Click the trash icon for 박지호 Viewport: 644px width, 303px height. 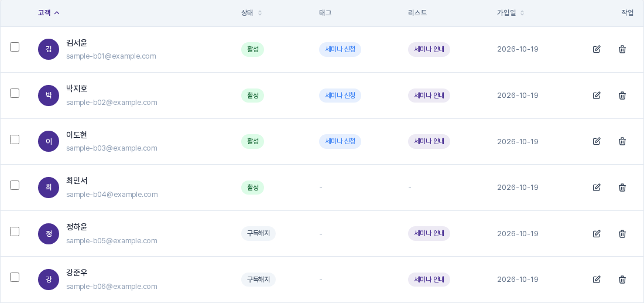pos(622,96)
